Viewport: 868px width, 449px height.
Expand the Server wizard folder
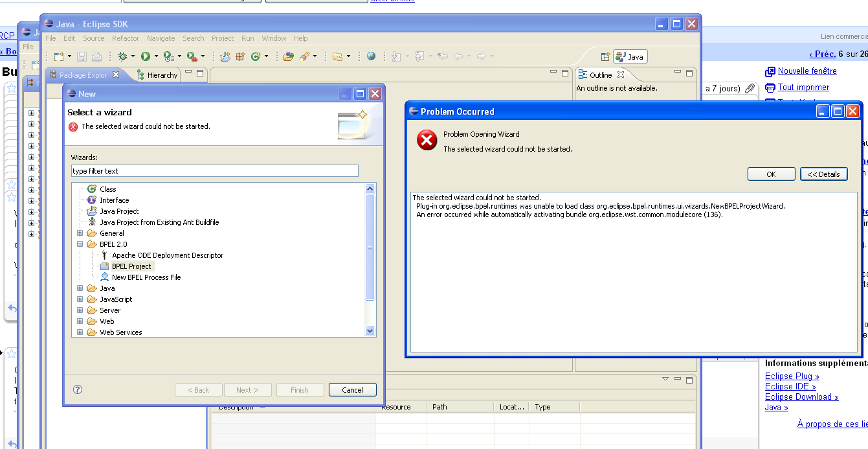pyautogui.click(x=80, y=310)
